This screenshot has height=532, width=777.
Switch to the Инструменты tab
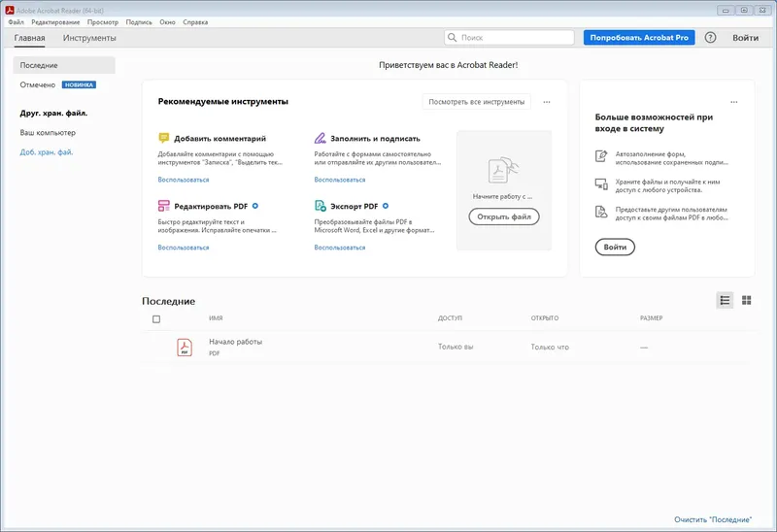click(89, 38)
